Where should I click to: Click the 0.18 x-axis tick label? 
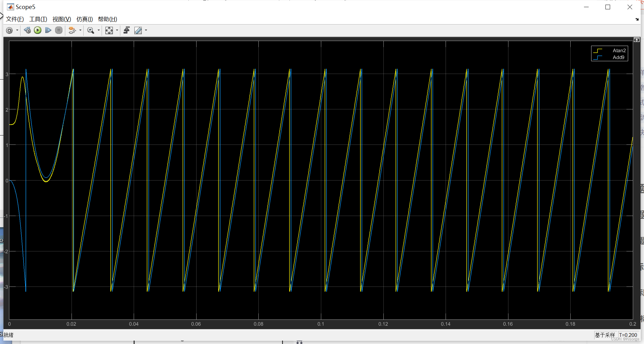[x=570, y=324]
